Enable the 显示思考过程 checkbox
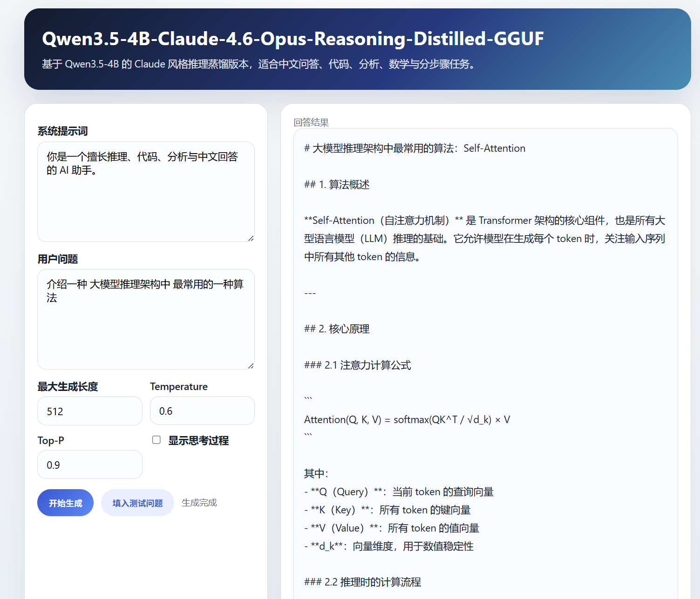This screenshot has height=599, width=700. [156, 439]
